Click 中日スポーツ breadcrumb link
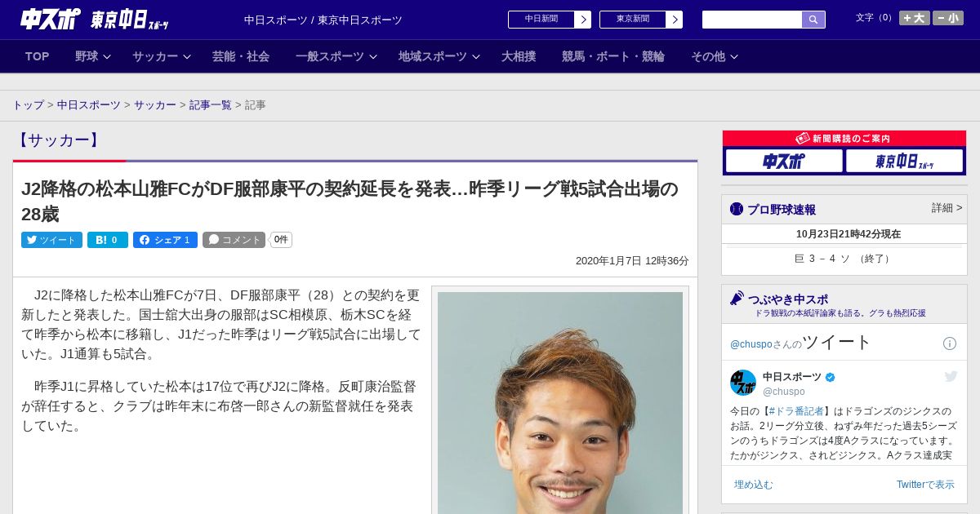This screenshot has height=514, width=980. pos(88,105)
